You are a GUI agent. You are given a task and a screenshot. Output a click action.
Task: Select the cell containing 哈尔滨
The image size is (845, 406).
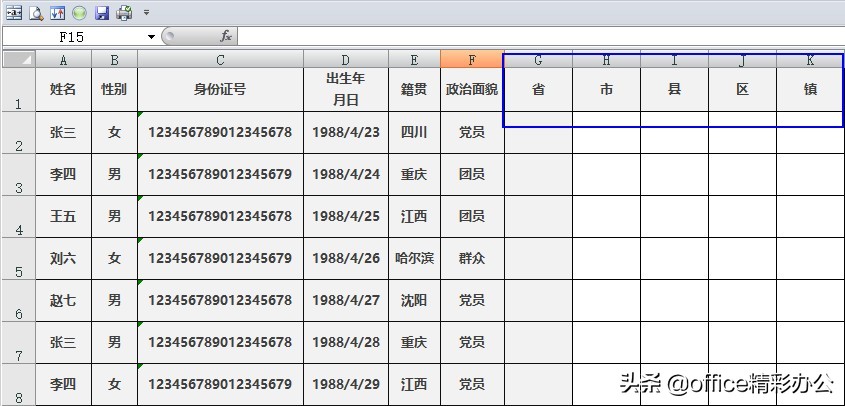[414, 259]
